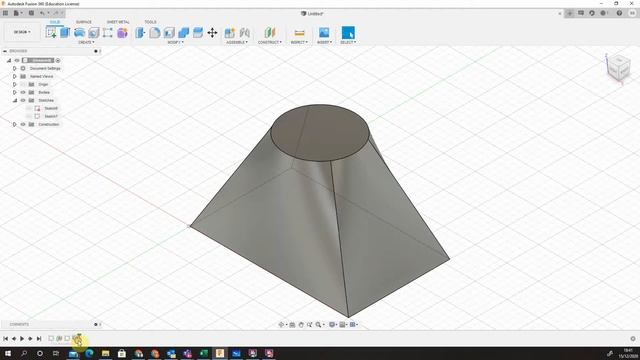Open the Design workspace dropdown
The height and width of the screenshot is (360, 640).
(22, 32)
